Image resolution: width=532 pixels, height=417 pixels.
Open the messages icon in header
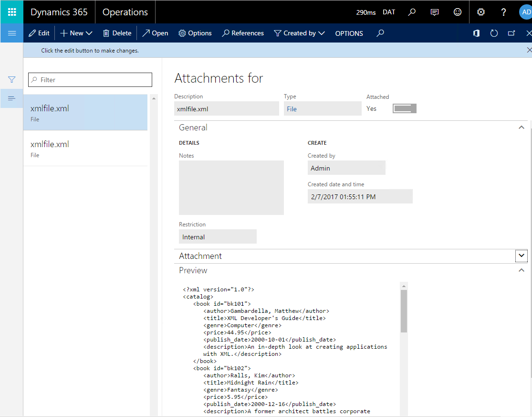[x=435, y=12]
